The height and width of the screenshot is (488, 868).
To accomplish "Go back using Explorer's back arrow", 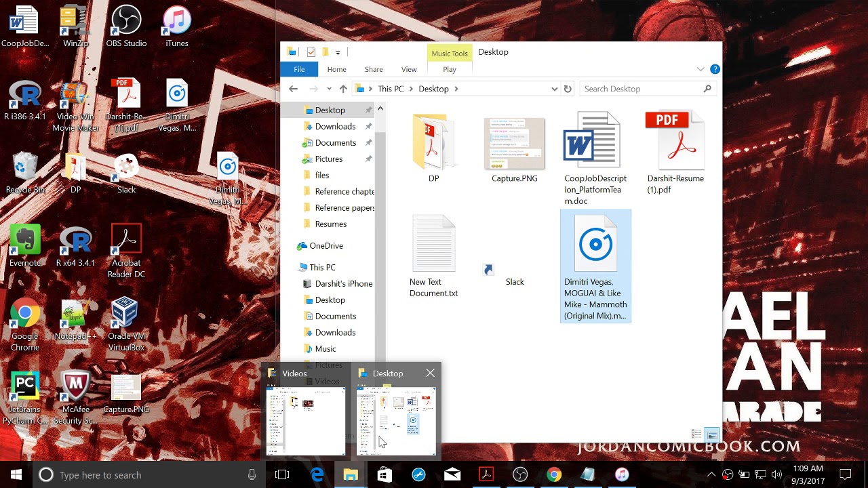I will click(x=293, y=89).
